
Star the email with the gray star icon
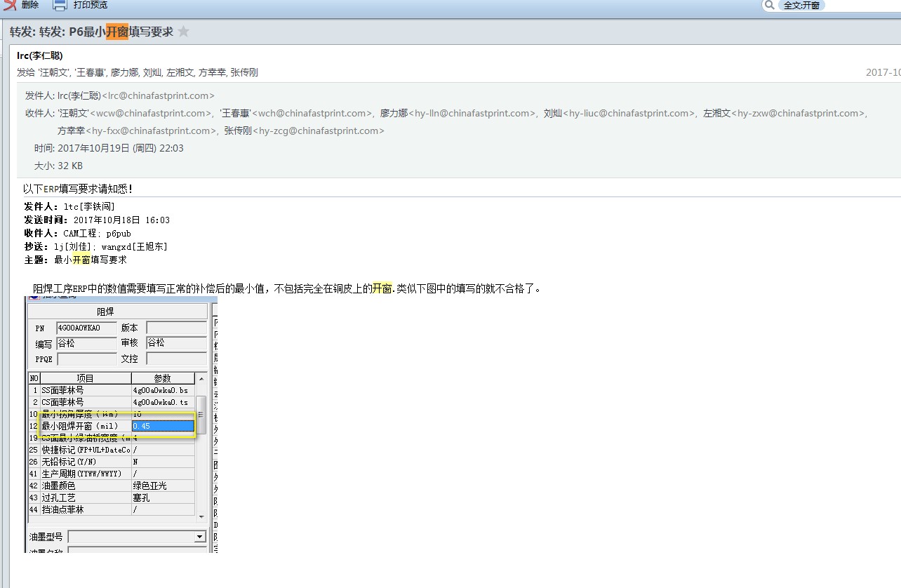[184, 32]
